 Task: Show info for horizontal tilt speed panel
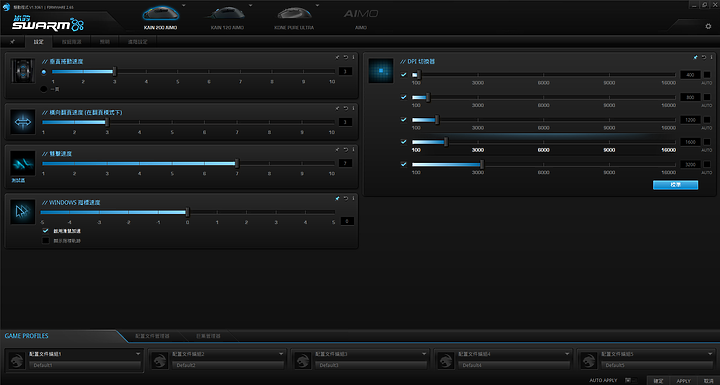pyautogui.click(x=353, y=108)
